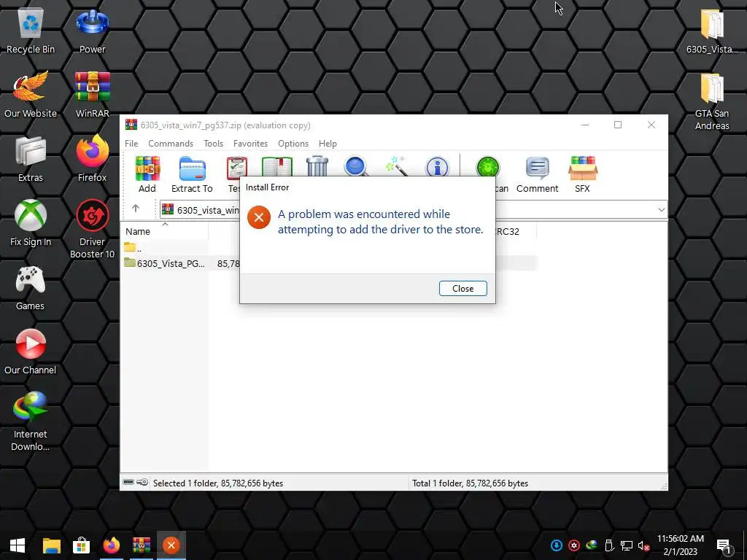Click the Extract To toolbar icon
747x560 pixels.
point(192,174)
